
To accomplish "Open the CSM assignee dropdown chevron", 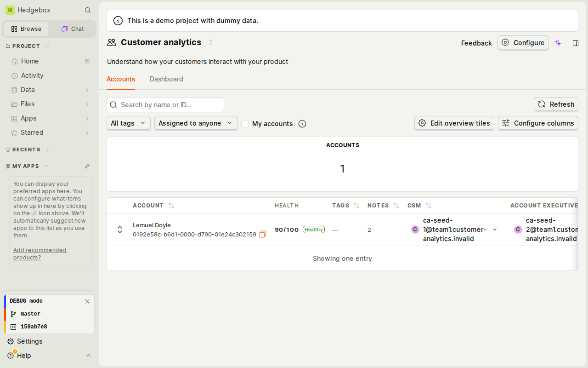I will [x=495, y=230].
